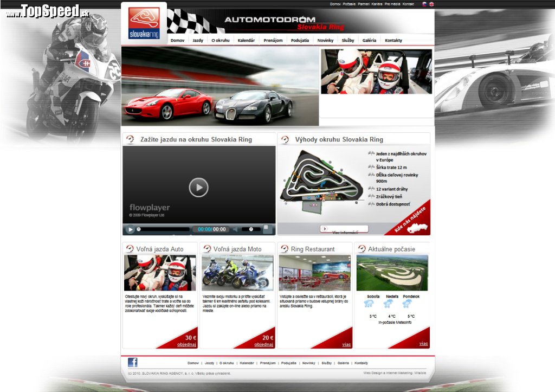
Task: Open Kariéra in the top utility bar
Action: pyautogui.click(x=377, y=4)
